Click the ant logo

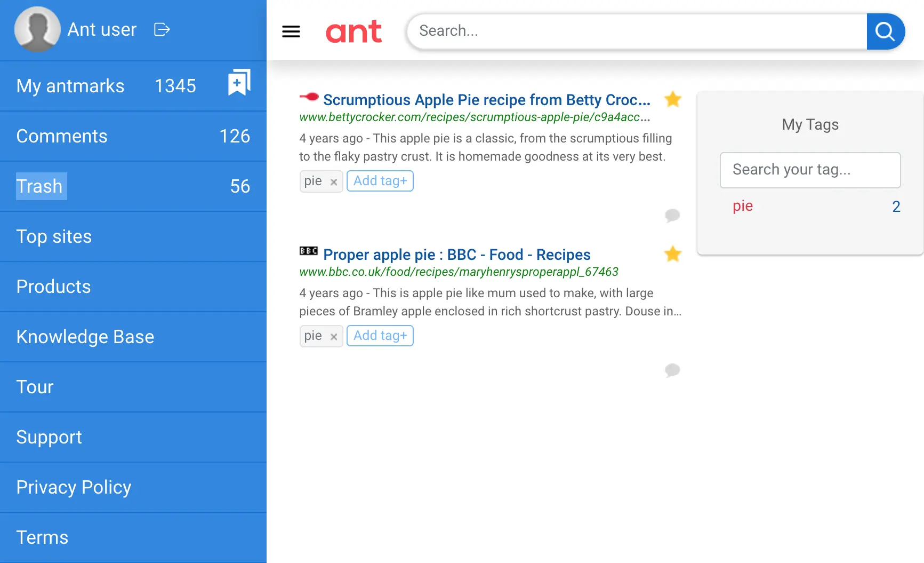point(353,31)
